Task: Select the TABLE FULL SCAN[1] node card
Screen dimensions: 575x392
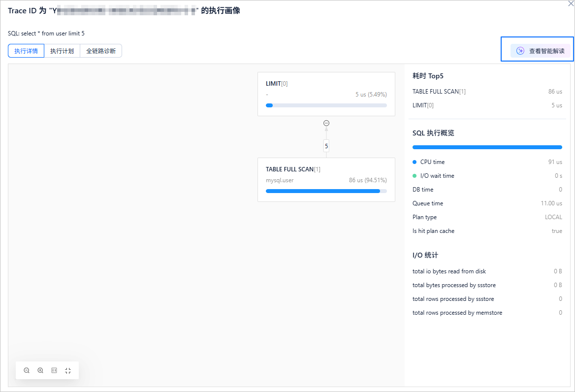Action: (326, 180)
